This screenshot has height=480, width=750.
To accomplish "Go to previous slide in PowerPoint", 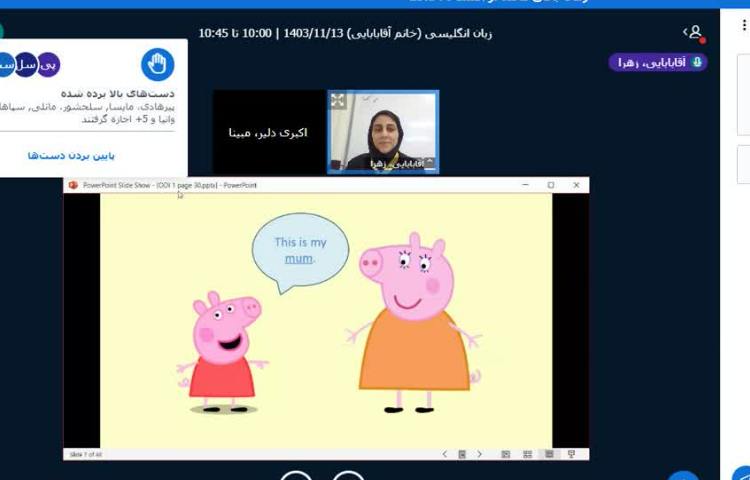I will click(445, 454).
